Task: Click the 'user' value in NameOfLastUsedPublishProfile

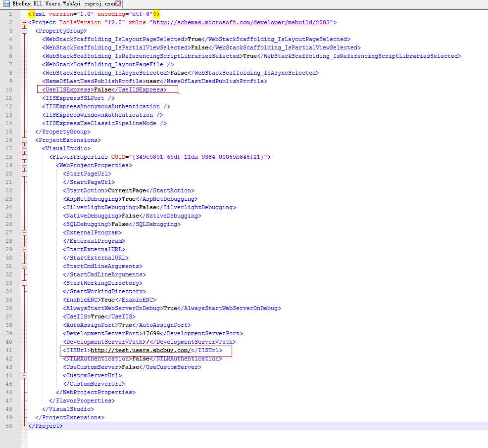Action: (153, 81)
